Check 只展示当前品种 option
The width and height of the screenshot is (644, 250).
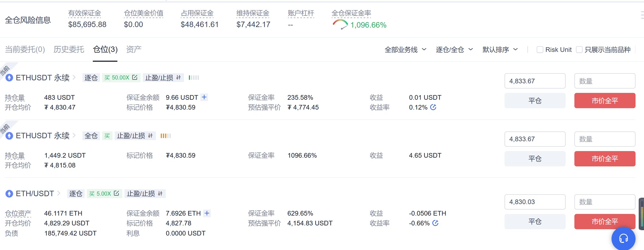[x=579, y=49]
